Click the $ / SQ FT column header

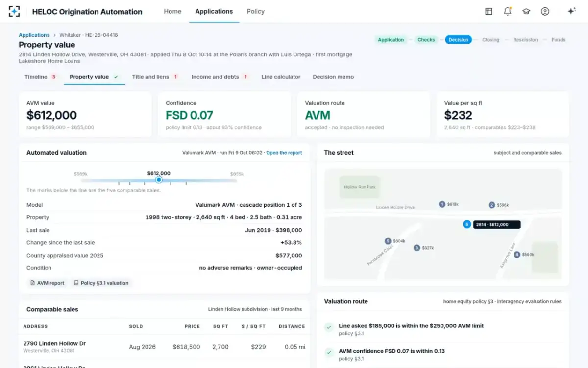coord(253,326)
